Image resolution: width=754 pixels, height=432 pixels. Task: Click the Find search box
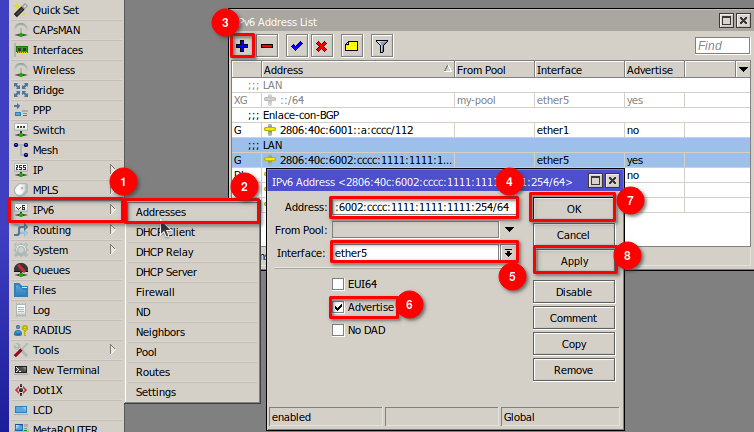coord(721,46)
